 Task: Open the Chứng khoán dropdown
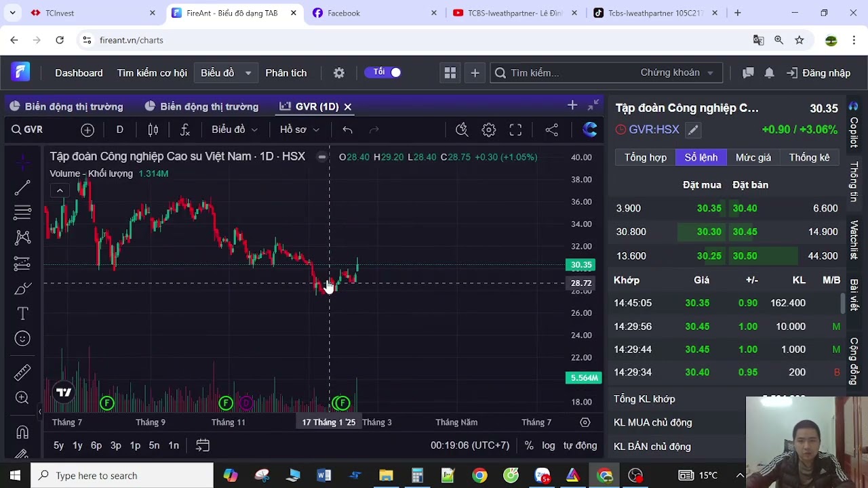tap(677, 73)
